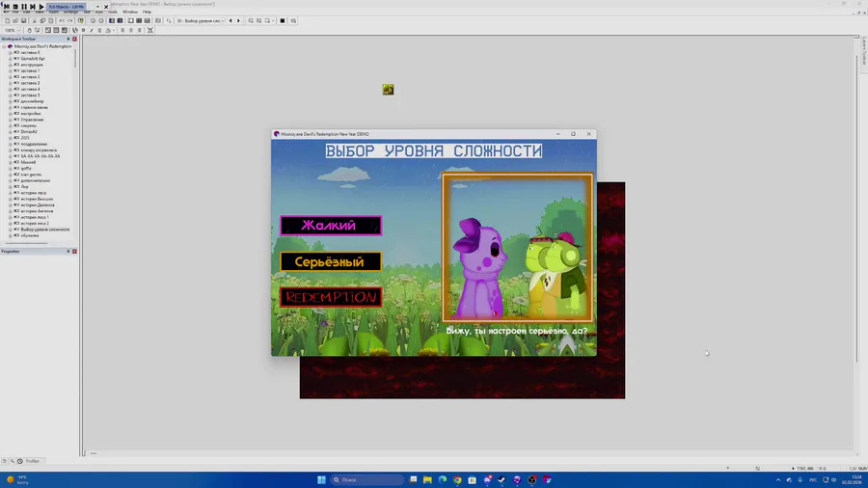Viewport: 868px width, 488px height.
Task: Open the Tools menu
Action: 113,12
